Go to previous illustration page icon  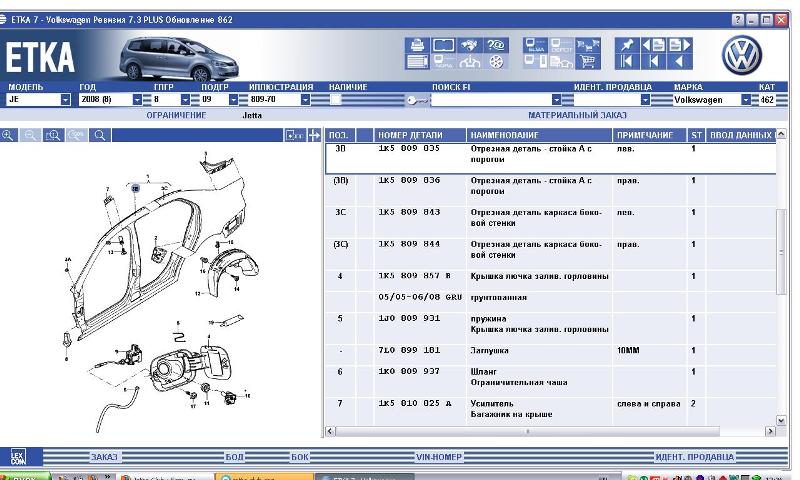653,45
